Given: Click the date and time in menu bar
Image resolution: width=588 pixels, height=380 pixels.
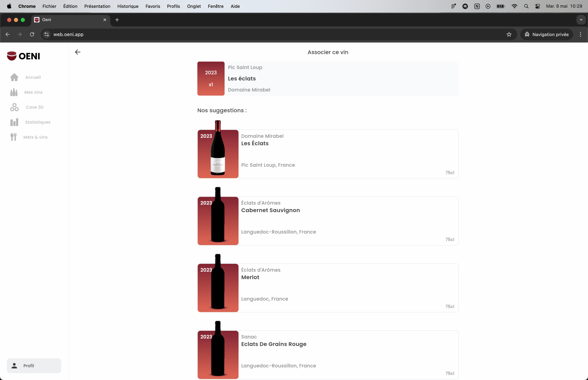Looking at the screenshot, I should [x=564, y=6].
